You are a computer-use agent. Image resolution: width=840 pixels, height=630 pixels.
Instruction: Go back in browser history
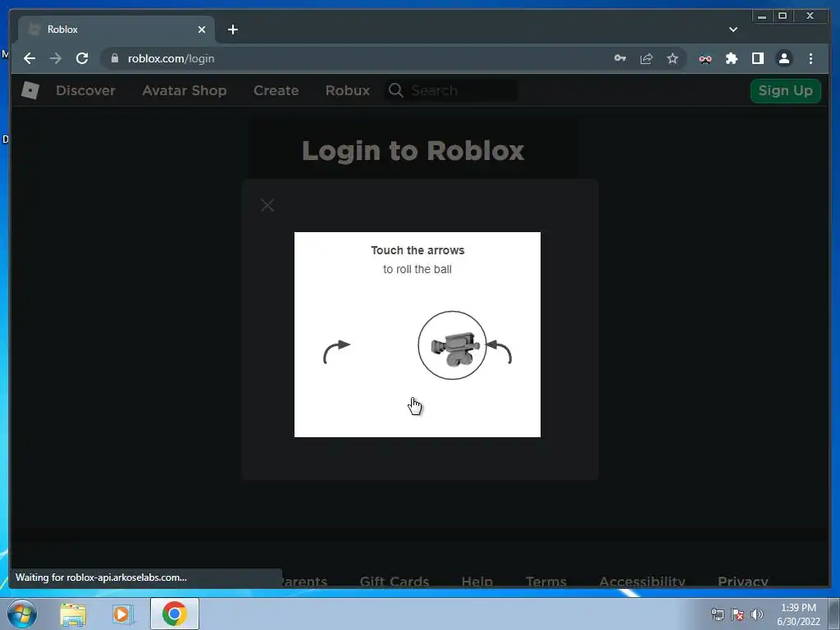coord(30,58)
